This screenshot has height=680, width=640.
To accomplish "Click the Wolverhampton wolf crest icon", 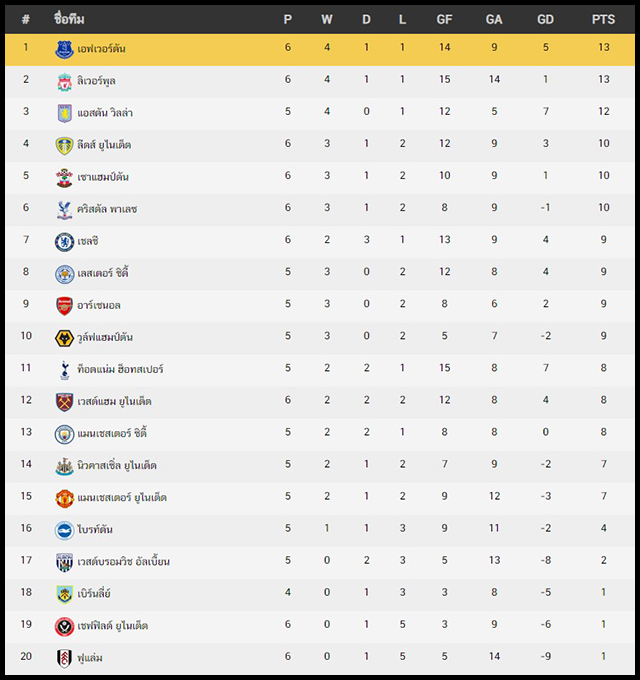I will [x=64, y=338].
